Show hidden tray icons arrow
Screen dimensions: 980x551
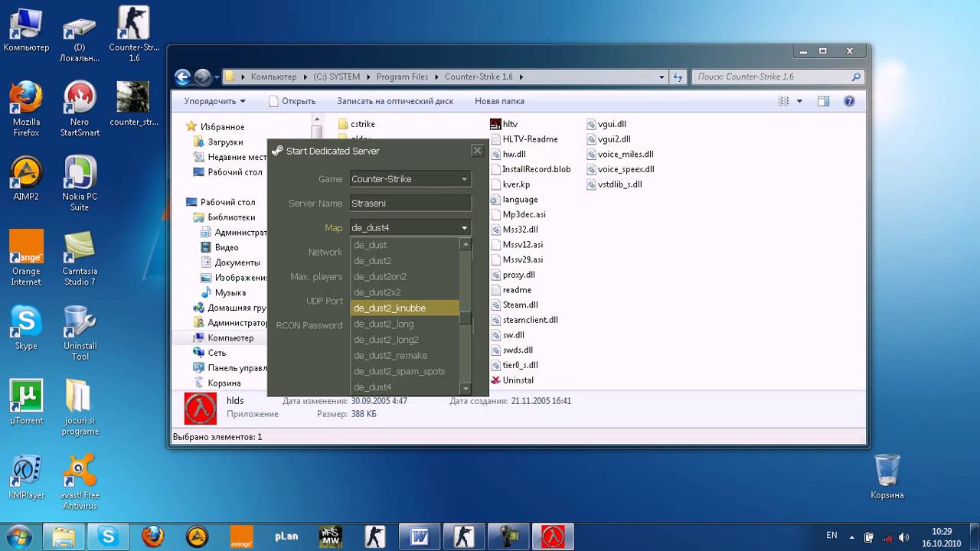pyautogui.click(x=852, y=537)
